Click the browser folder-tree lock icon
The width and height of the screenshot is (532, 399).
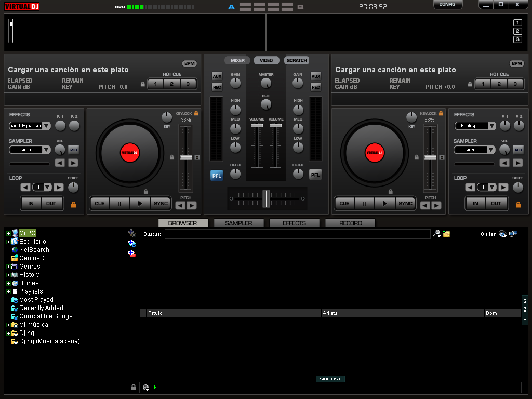(134, 387)
